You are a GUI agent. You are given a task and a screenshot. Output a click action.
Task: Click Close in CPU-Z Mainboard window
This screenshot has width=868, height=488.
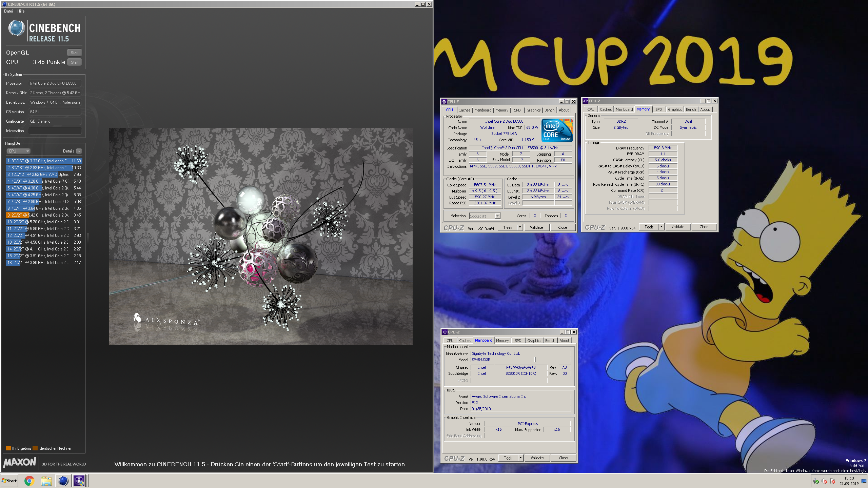click(563, 458)
